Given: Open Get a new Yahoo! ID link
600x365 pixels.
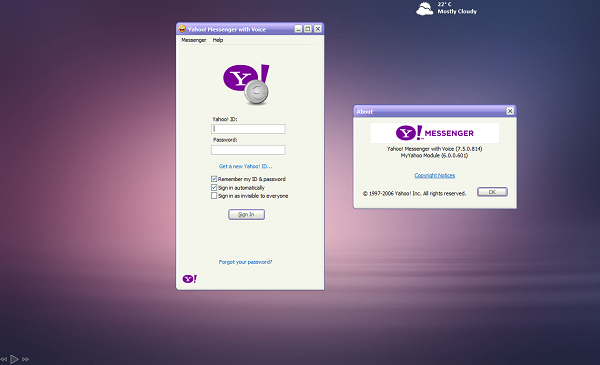Looking at the screenshot, I should [245, 166].
